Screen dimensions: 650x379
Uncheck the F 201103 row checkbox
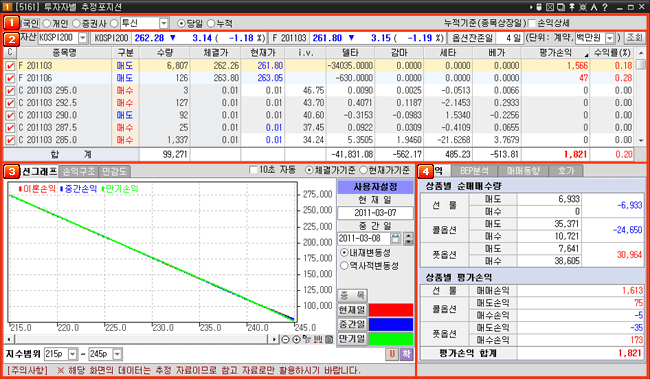tap(10, 66)
